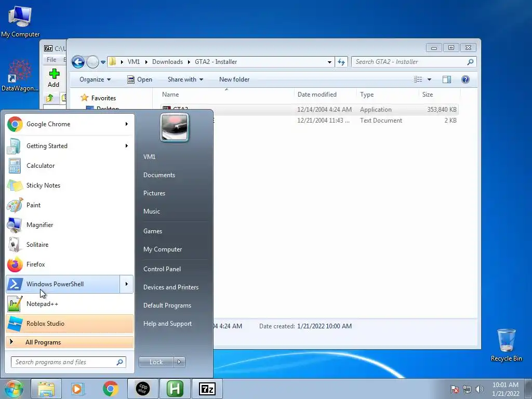Open Magnifier
532x399 pixels.
coord(70,224)
